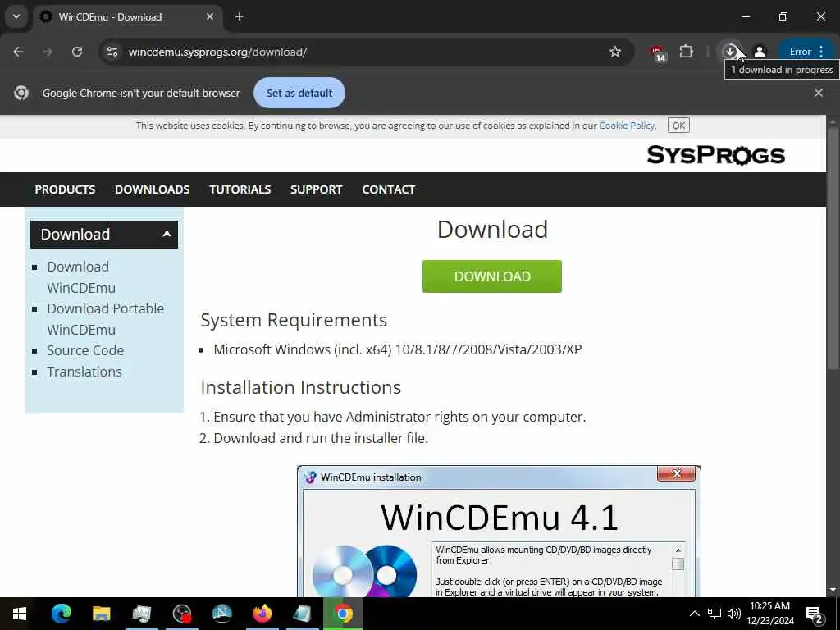The image size is (840, 630).
Task: Open the Windows Start menu
Action: (20, 614)
